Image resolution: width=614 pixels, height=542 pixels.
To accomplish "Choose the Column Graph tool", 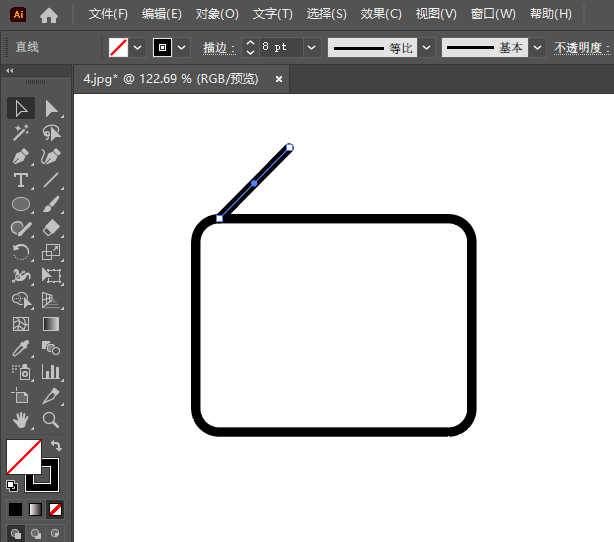I will 51,372.
